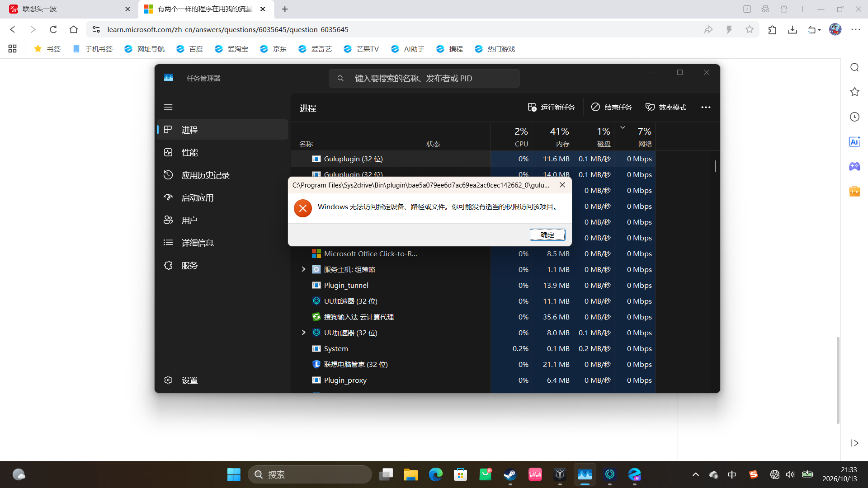Sort processes by CPU column
The image size is (868, 488).
[511, 136]
